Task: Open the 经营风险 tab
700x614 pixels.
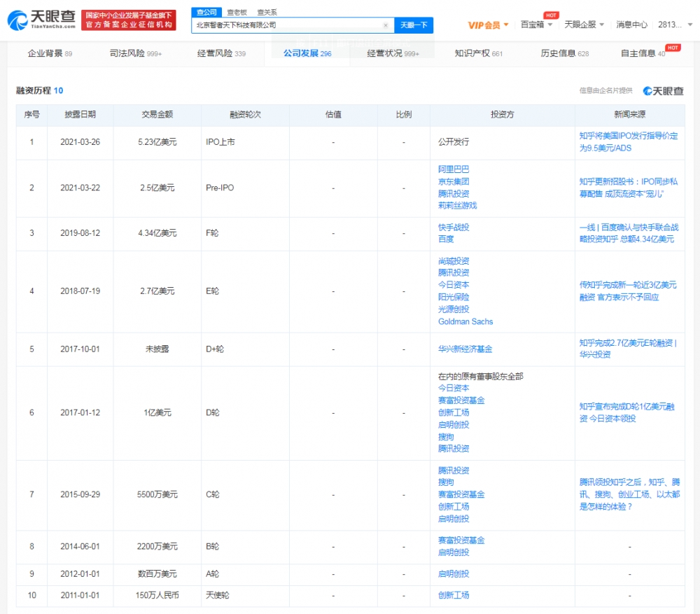Action: [x=221, y=54]
